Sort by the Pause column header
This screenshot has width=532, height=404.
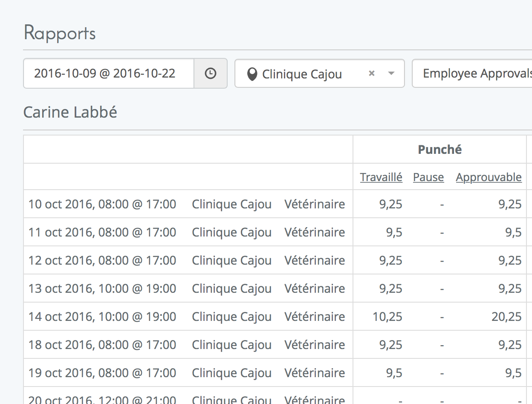(x=428, y=177)
